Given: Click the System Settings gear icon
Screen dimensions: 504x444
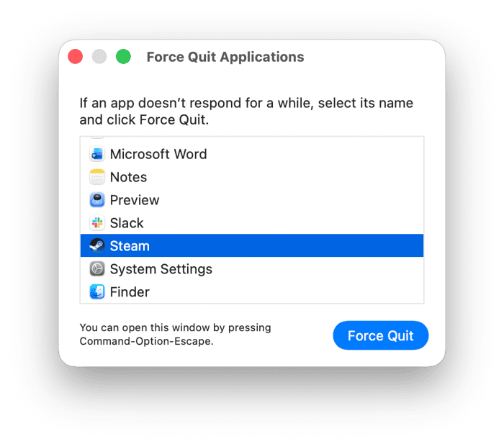Looking at the screenshot, I should [96, 268].
